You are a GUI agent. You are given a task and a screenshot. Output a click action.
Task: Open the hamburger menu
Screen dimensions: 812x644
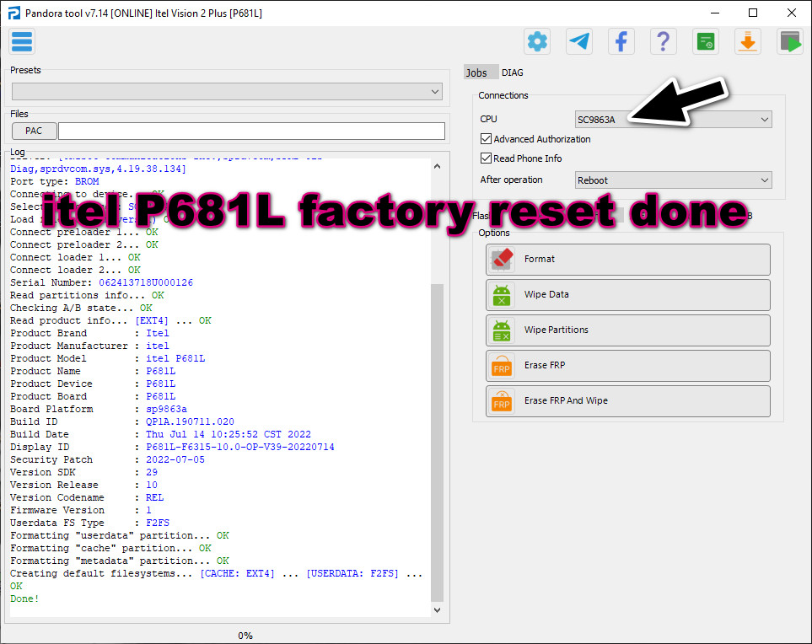click(21, 40)
